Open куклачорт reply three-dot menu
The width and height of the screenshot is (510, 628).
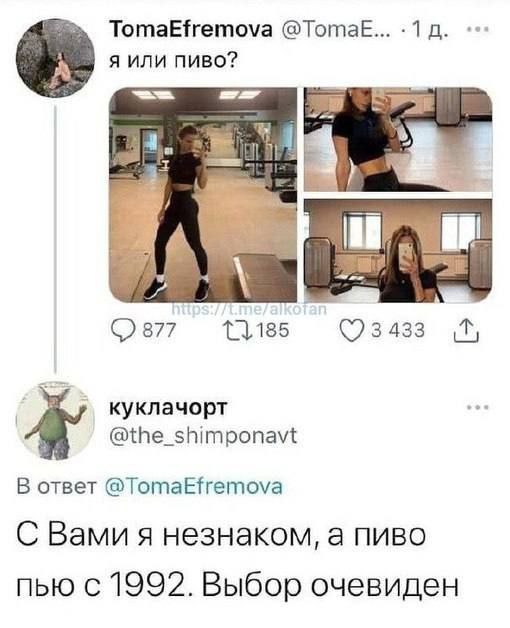[x=478, y=408]
